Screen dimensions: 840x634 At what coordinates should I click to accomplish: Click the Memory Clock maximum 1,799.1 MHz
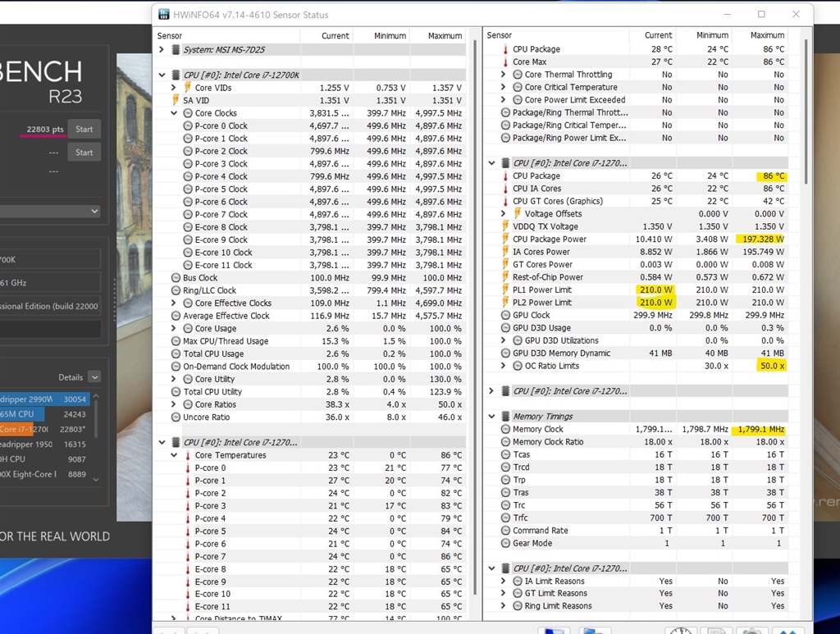point(760,430)
